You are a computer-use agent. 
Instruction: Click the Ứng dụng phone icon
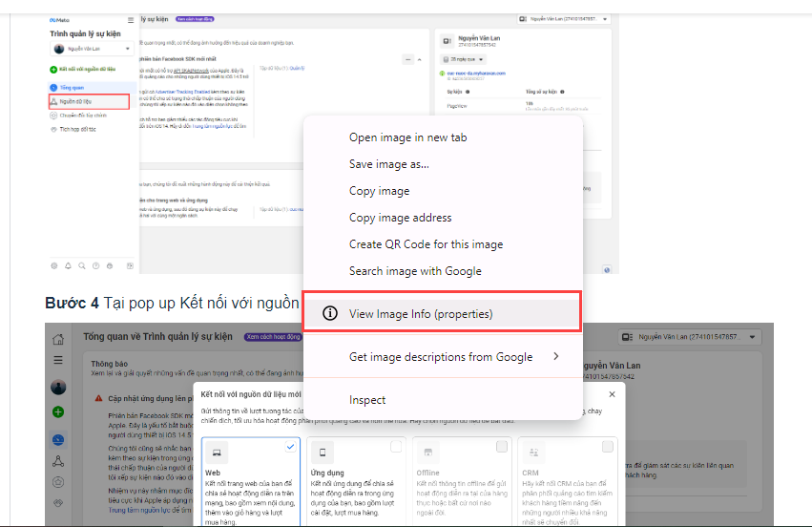point(323,453)
